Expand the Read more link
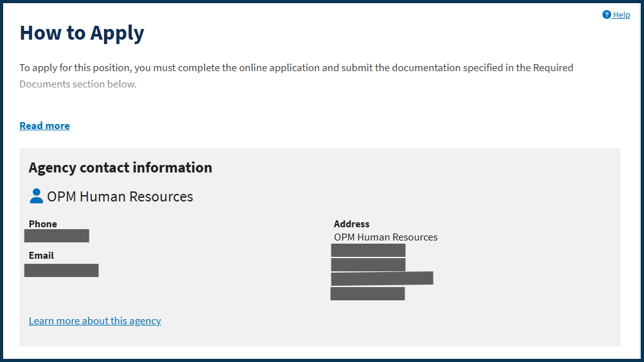The width and height of the screenshot is (644, 362). [44, 125]
